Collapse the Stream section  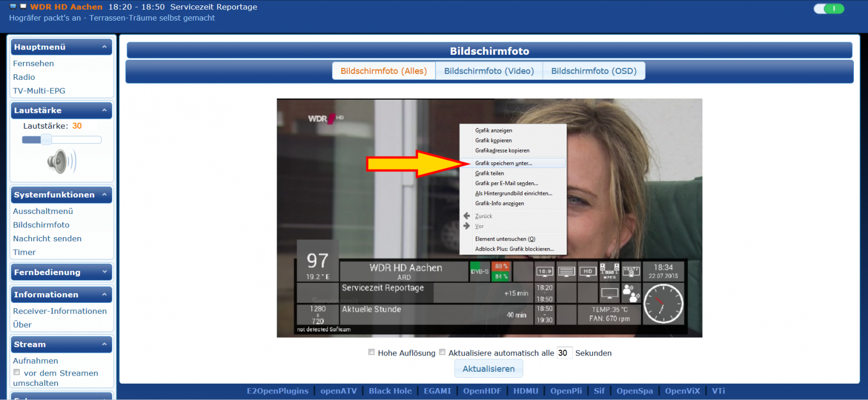[x=104, y=345]
